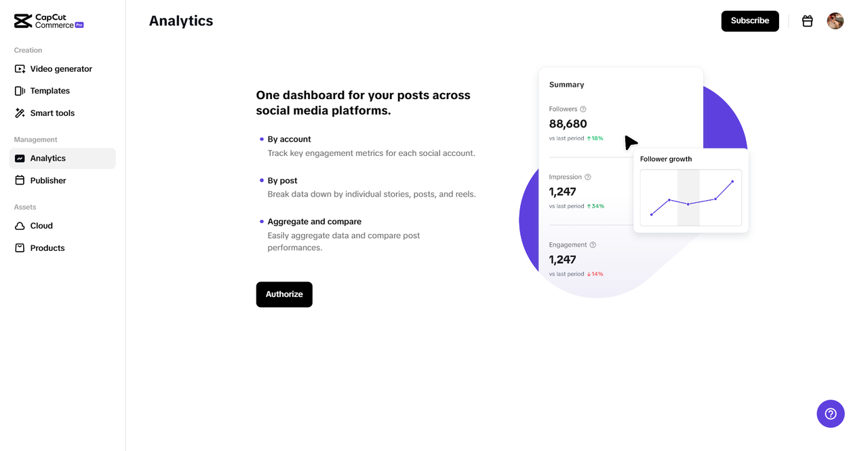This screenshot has width=868, height=451.
Task: Open the help question mark button
Action: [830, 414]
